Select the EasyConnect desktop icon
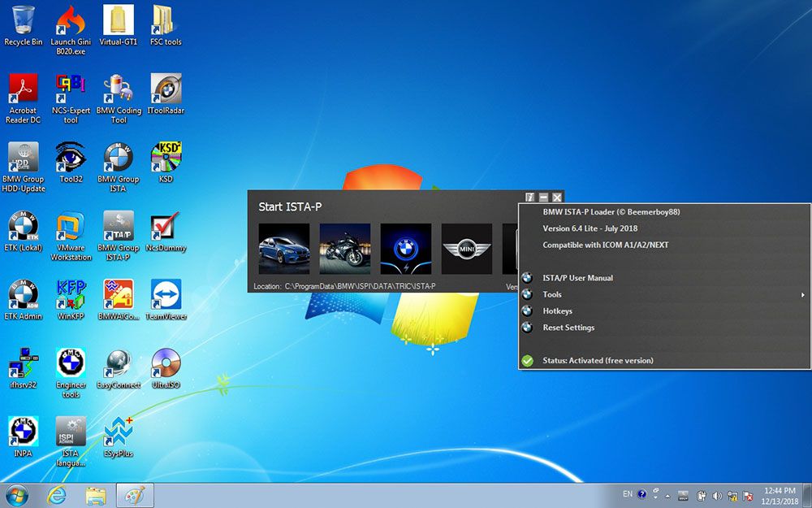The width and height of the screenshot is (812, 508). click(x=119, y=368)
